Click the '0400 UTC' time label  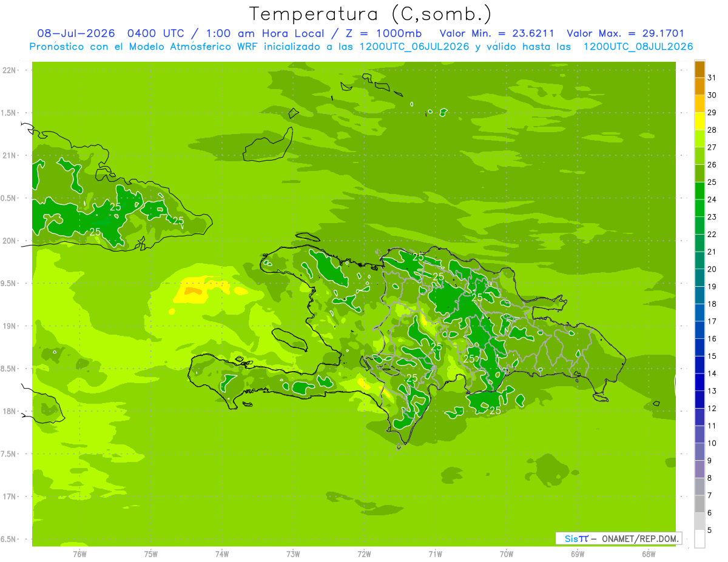(155, 33)
